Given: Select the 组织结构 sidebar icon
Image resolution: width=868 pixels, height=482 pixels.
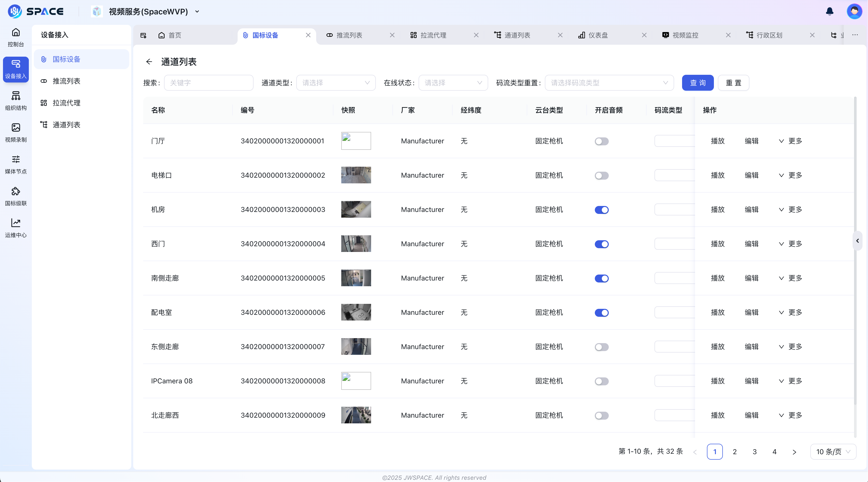Looking at the screenshot, I should pyautogui.click(x=15, y=100).
